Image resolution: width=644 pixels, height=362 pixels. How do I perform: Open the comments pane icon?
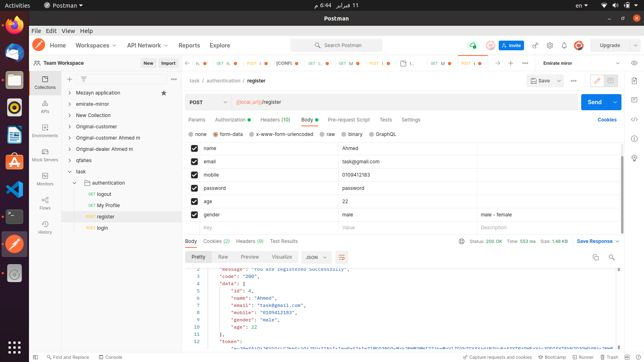634,100
